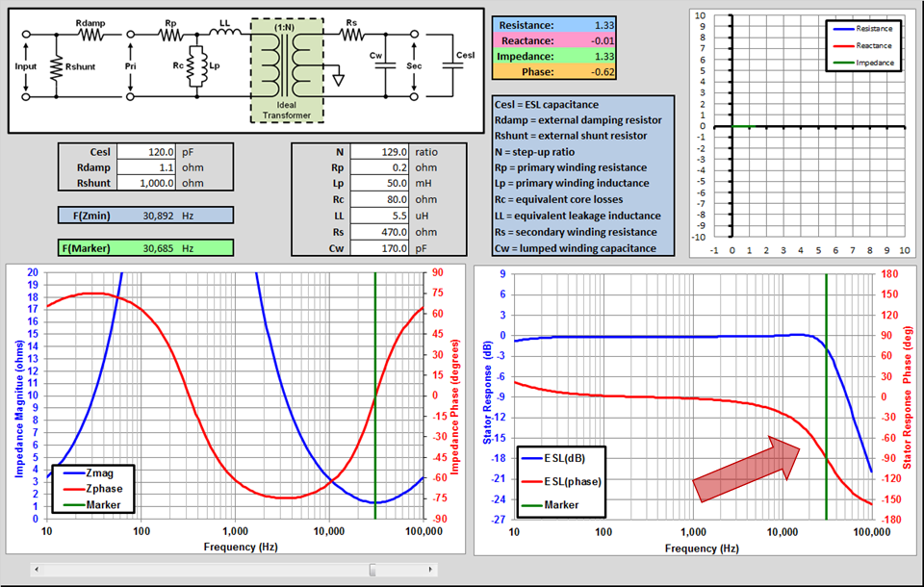Image resolution: width=924 pixels, height=587 pixels.
Task: Click 'Rdamp = external damping resistor' text
Action: click(578, 119)
